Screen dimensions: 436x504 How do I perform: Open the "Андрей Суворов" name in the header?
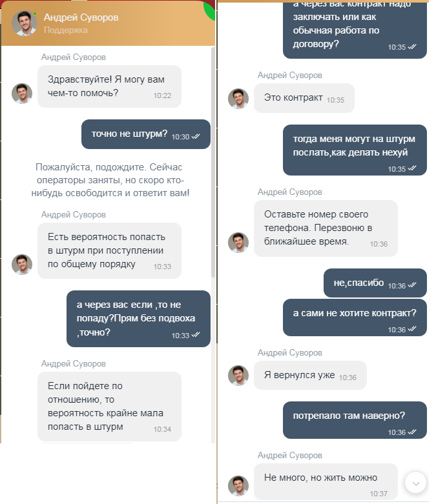coord(81,17)
